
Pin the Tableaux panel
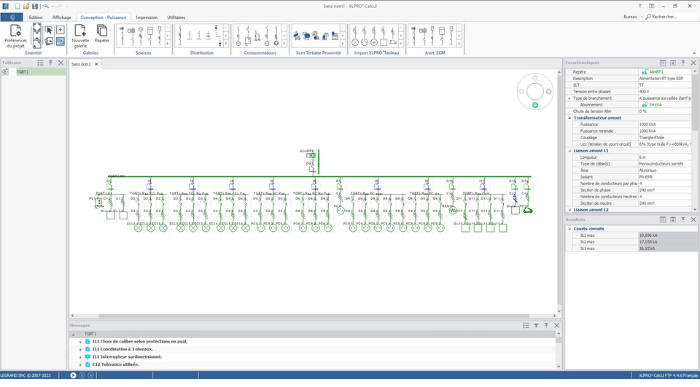[x=51, y=62]
